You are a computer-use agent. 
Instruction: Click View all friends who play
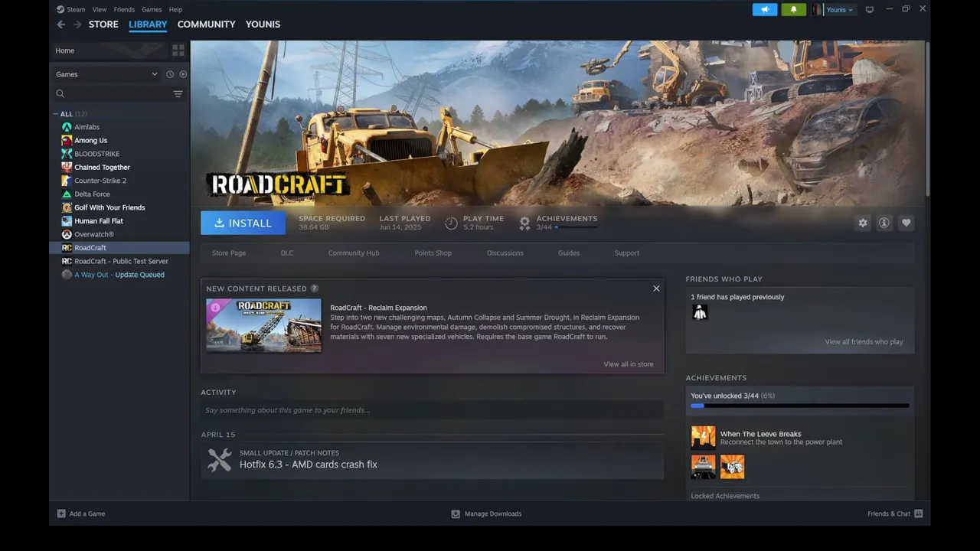(864, 342)
